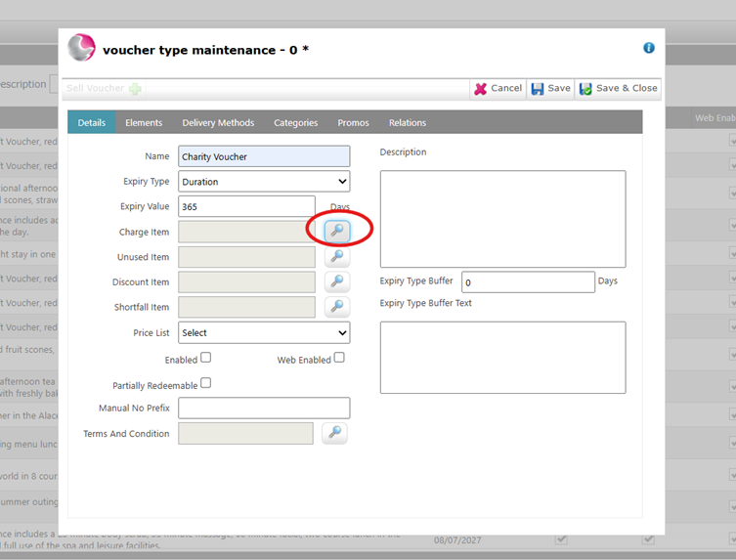Expand the Price List dropdown
Viewport: 736px width, 560px height.
click(264, 332)
